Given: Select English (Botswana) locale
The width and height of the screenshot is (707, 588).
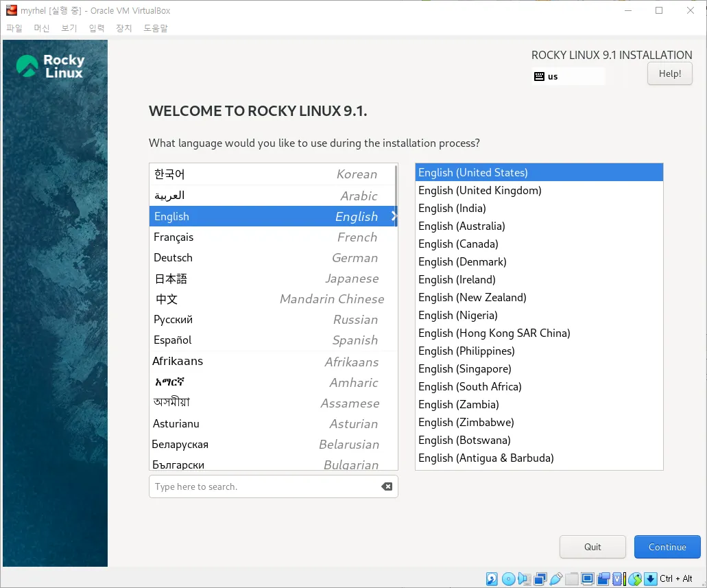Looking at the screenshot, I should [x=539, y=440].
